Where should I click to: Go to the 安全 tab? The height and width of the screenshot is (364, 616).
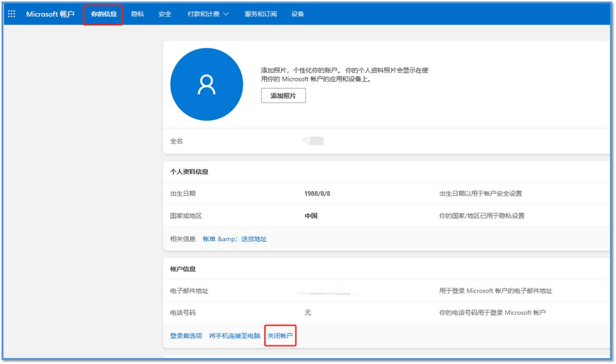(165, 14)
